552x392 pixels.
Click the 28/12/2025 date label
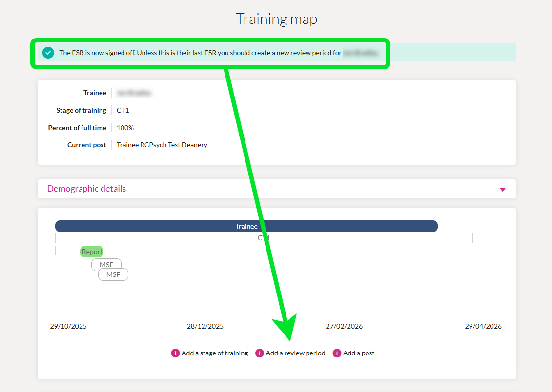click(205, 326)
